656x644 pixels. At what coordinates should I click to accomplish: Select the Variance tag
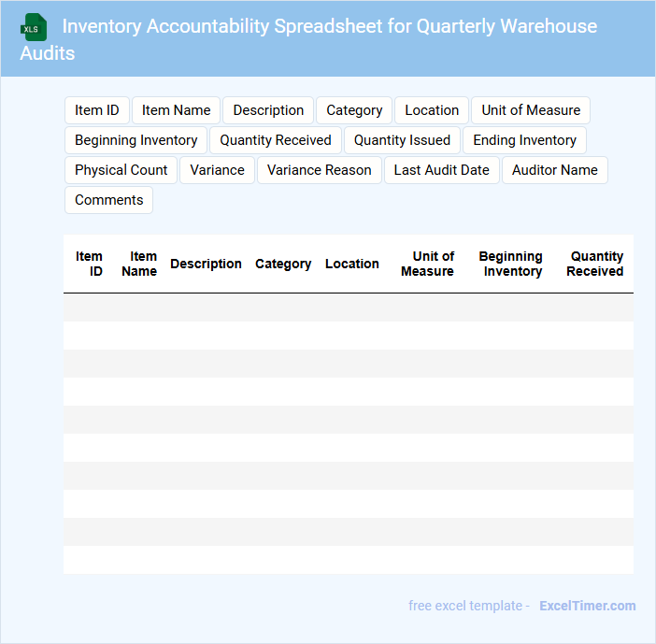(x=217, y=170)
